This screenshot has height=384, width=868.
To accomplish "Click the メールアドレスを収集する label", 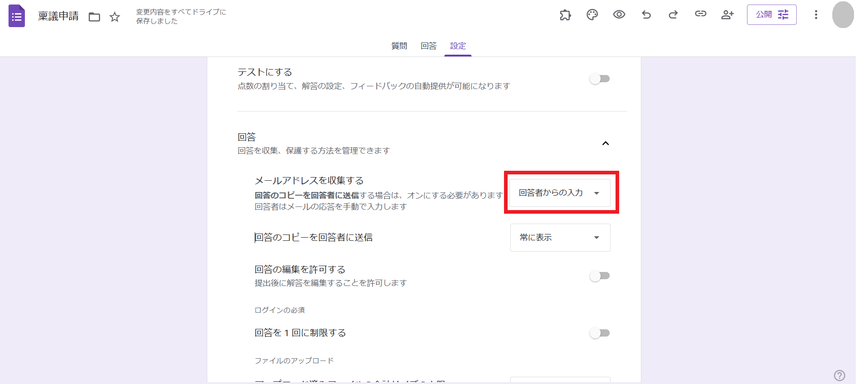I will (x=309, y=181).
